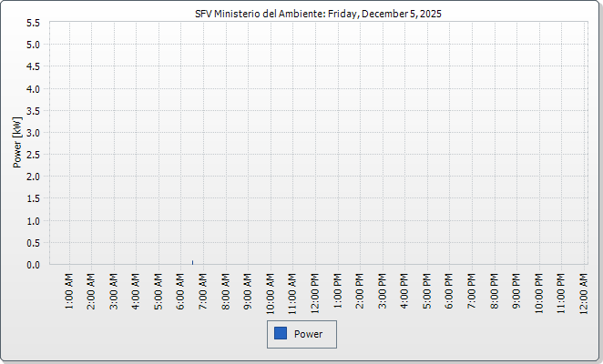Click the Power legend text label
Screen dimensions: 603x364
tap(309, 334)
